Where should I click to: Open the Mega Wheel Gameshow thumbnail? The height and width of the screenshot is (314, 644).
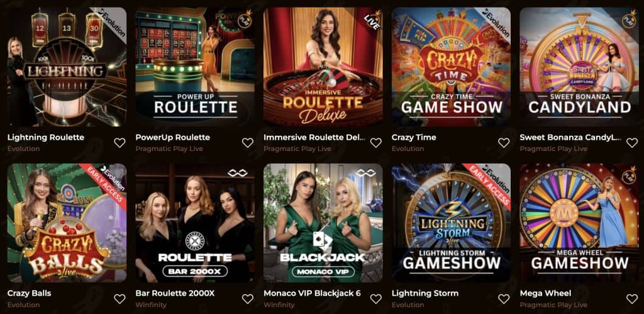coord(579,223)
